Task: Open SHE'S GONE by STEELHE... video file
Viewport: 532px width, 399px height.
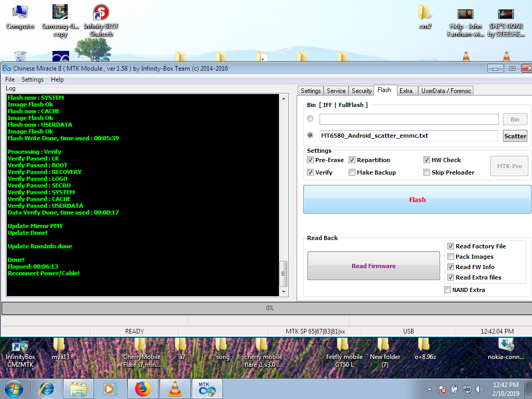Action: [x=506, y=22]
